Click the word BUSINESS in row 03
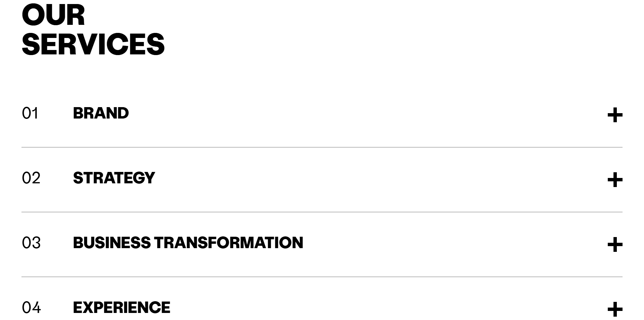The image size is (644, 320). 112,243
